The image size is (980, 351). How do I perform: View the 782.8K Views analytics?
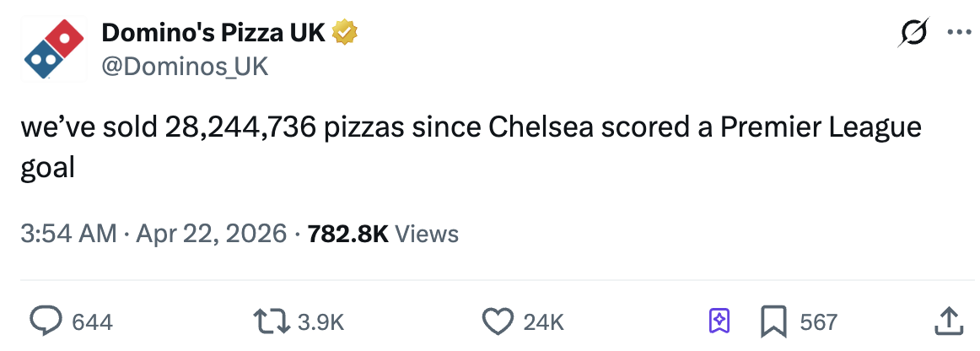coord(384,233)
